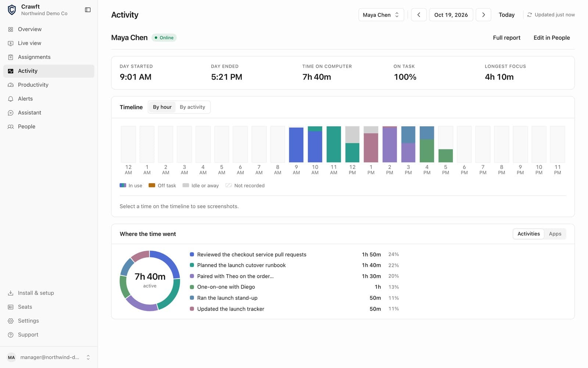The image size is (588, 368).
Task: Open Seats in the sidebar
Action: tap(49, 307)
